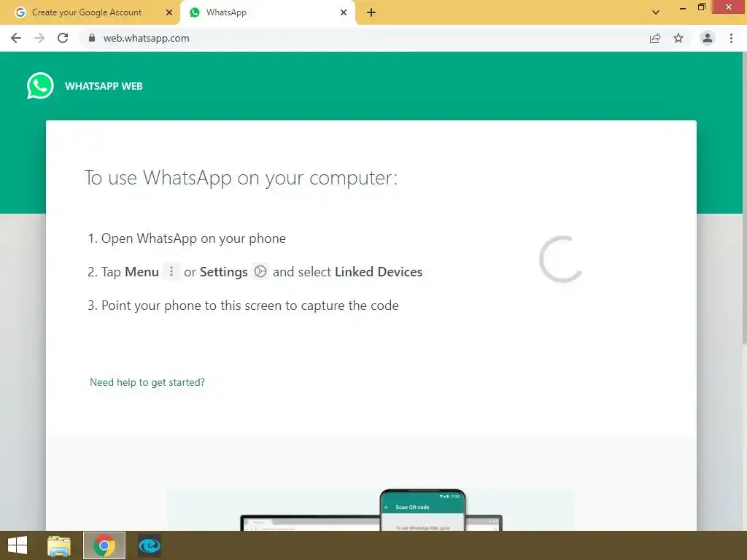Click the Menu three-dot icon in step 2
Image resolution: width=747 pixels, height=560 pixels.
(171, 271)
